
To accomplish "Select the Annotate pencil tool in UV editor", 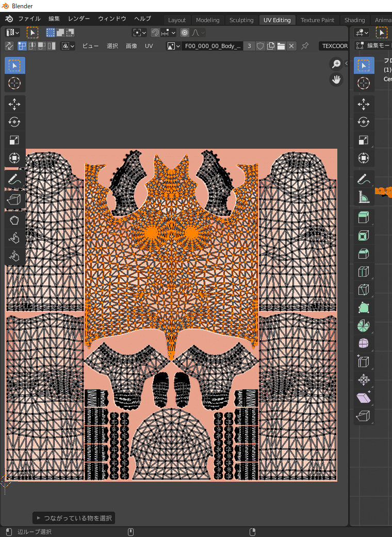I will 15,179.
